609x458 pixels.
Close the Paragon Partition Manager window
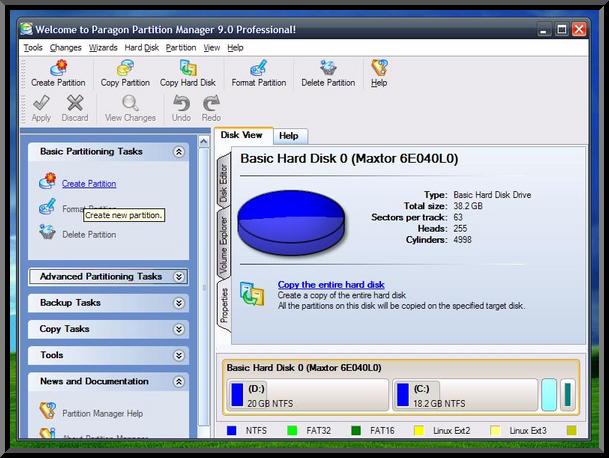pos(579,30)
